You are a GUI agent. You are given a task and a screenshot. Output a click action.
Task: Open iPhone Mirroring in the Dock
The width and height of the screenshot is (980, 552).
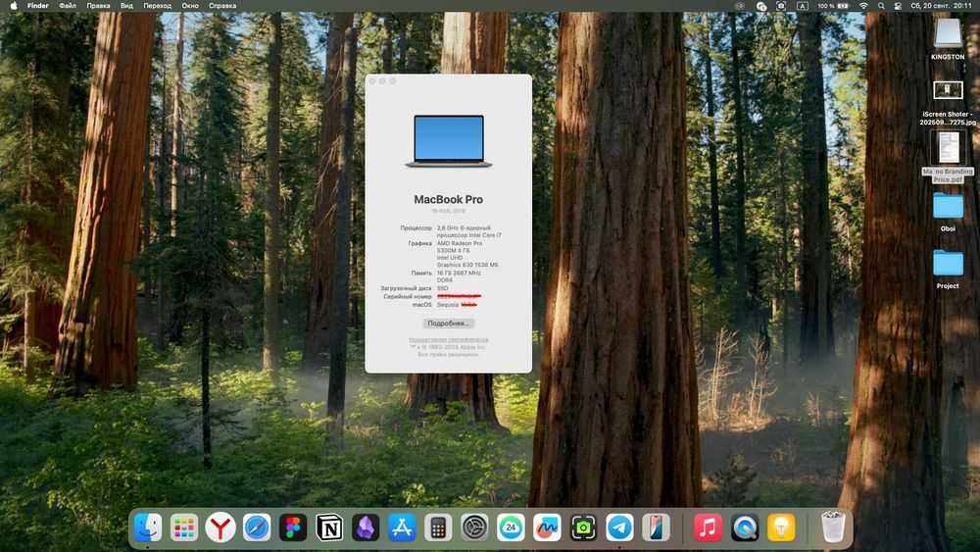[x=656, y=527]
